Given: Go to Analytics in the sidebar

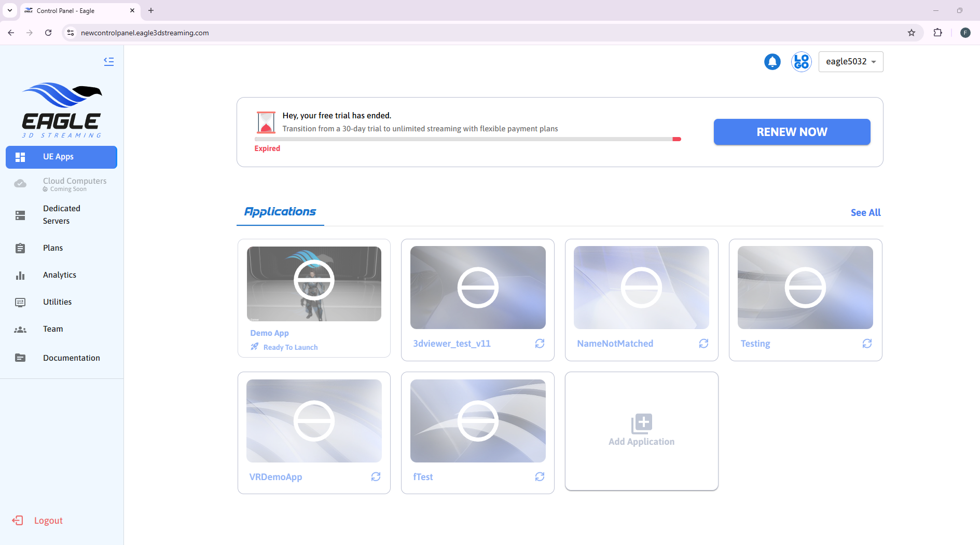Looking at the screenshot, I should pos(59,275).
